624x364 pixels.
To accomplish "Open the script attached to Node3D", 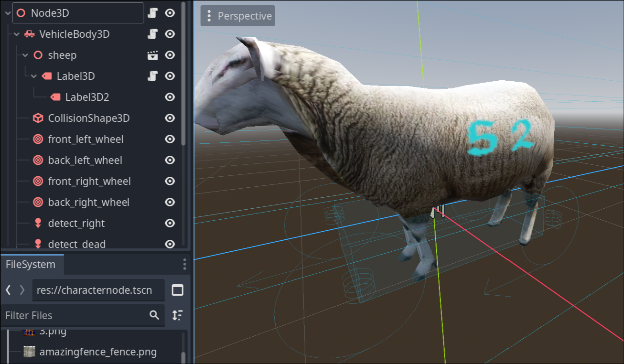I will point(153,13).
